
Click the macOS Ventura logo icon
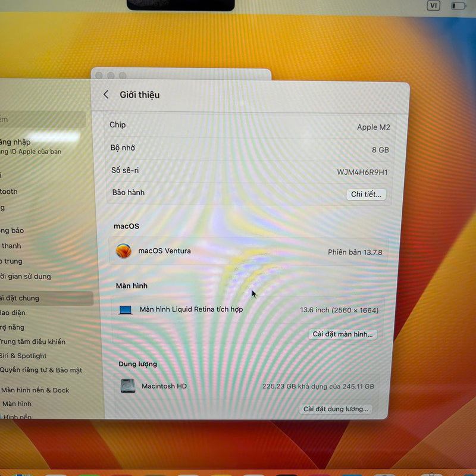[x=124, y=251]
